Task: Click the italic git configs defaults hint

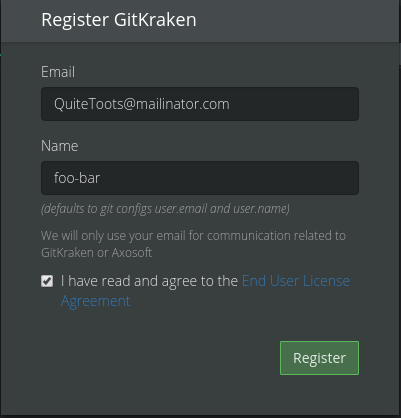Action: [x=165, y=209]
